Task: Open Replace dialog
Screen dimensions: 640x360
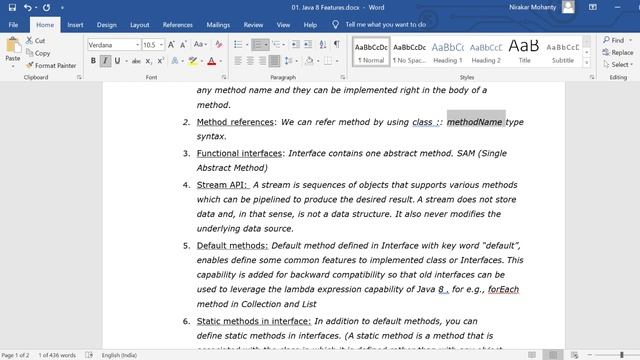Action: [618, 52]
